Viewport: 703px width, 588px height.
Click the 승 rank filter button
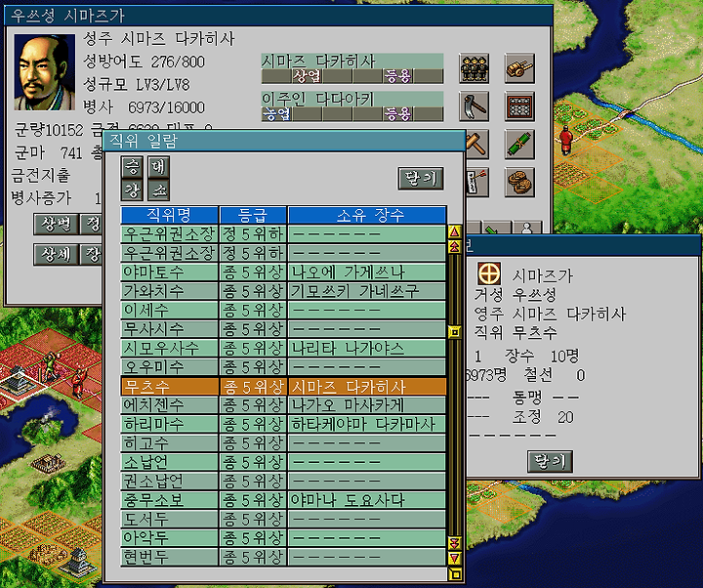(132, 167)
